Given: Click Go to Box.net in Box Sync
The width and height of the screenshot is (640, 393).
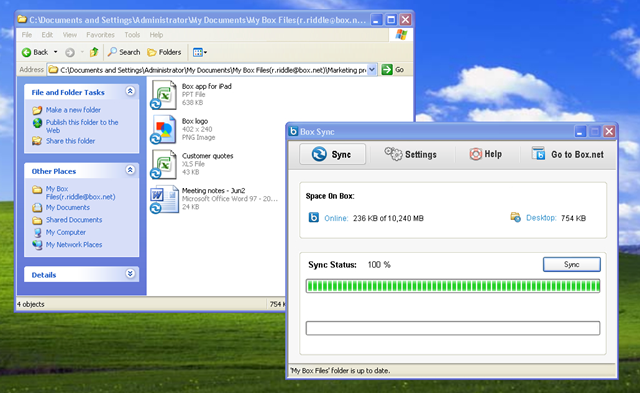Looking at the screenshot, I should pos(568,154).
